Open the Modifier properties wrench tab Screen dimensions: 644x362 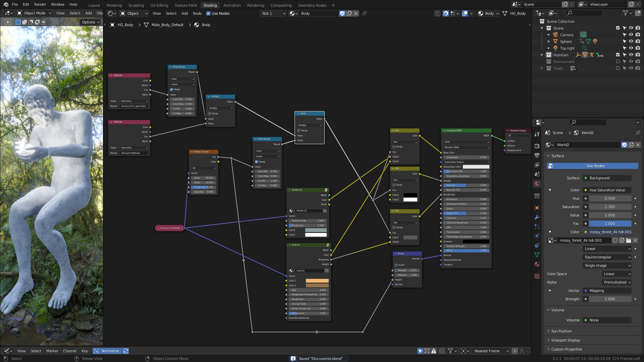[x=537, y=217]
